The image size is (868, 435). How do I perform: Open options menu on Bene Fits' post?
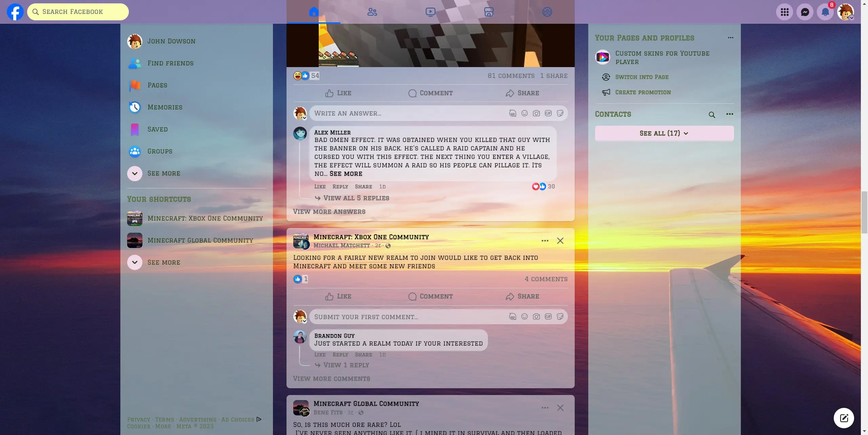point(545,408)
